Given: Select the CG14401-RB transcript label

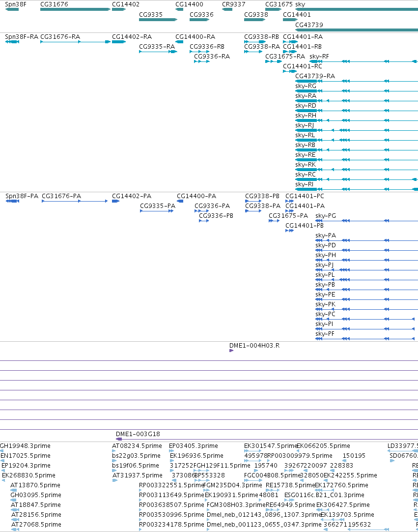Looking at the screenshot, I should coord(303,47).
